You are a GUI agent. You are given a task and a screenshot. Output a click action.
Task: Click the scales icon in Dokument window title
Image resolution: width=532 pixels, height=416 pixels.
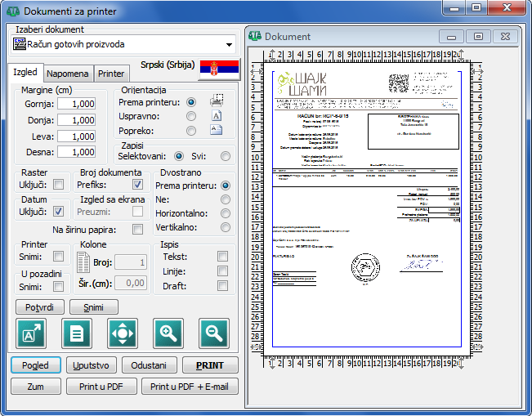click(x=255, y=36)
